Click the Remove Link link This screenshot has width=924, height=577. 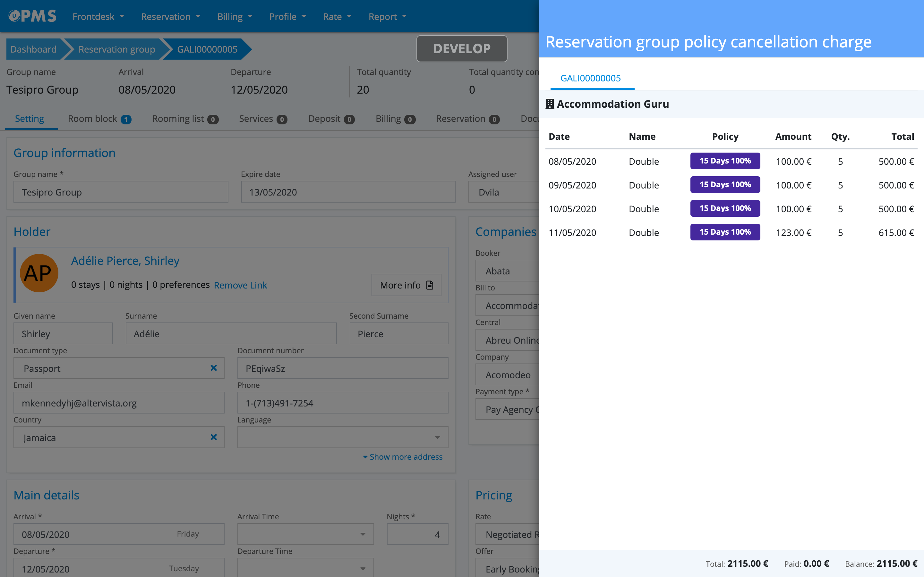(240, 285)
